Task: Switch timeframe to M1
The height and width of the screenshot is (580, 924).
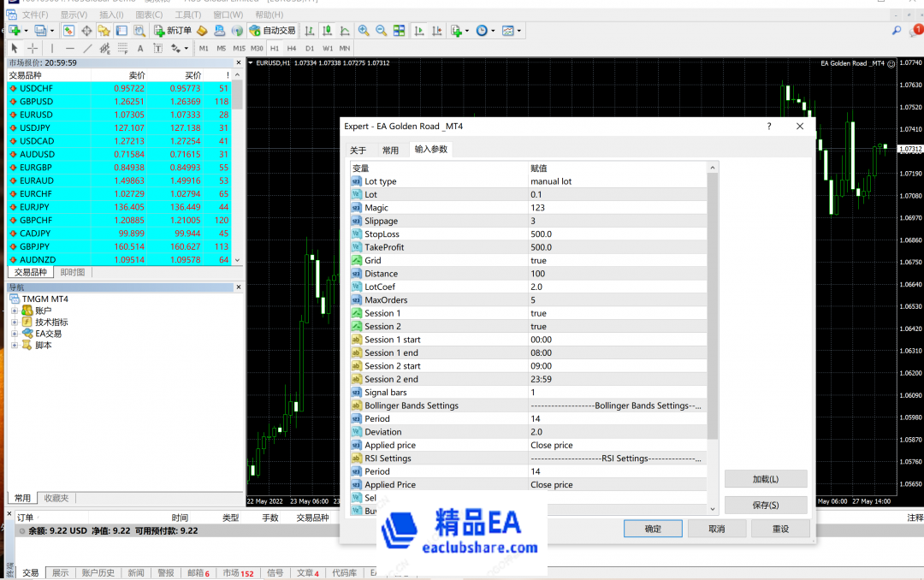Action: [x=204, y=48]
